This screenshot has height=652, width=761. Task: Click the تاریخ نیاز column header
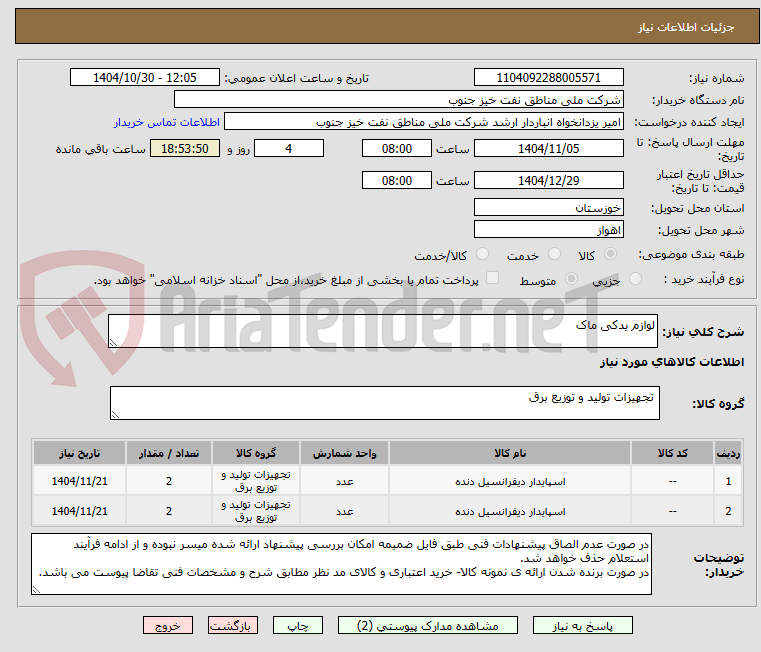[80, 453]
